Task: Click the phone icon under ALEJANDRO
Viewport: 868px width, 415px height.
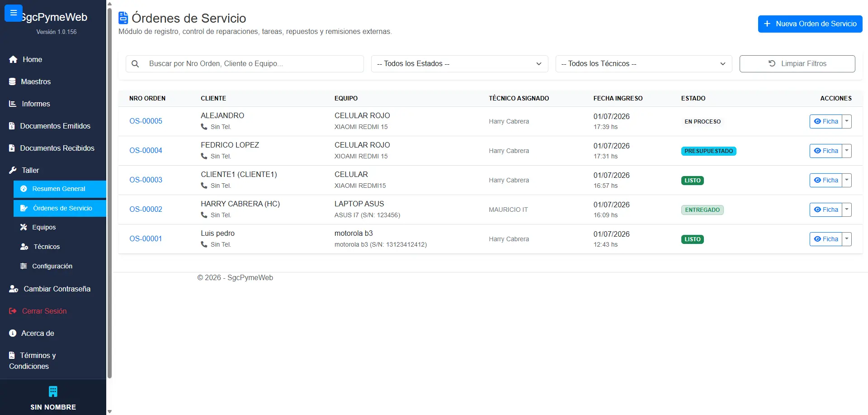Action: pyautogui.click(x=204, y=127)
